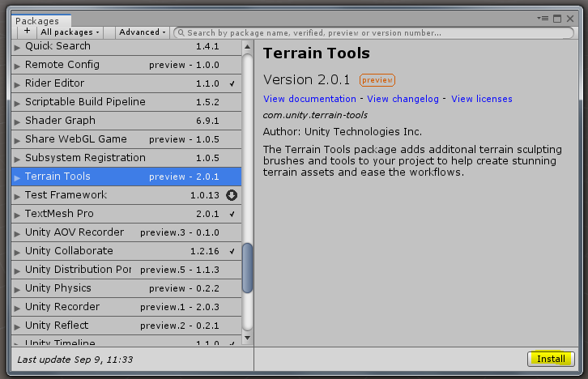Expand Subsystem Registration triangle
588x379 pixels.
click(17, 159)
